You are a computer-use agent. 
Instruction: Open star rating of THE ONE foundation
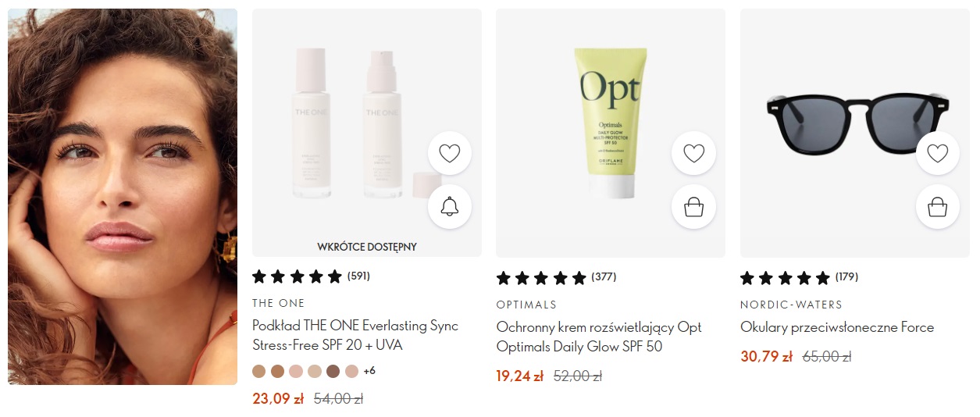pos(297,276)
